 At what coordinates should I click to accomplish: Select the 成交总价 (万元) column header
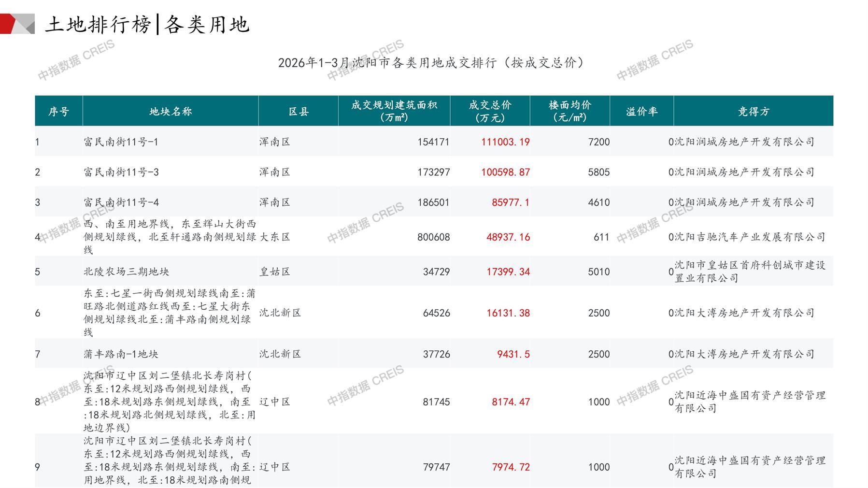tap(490, 111)
